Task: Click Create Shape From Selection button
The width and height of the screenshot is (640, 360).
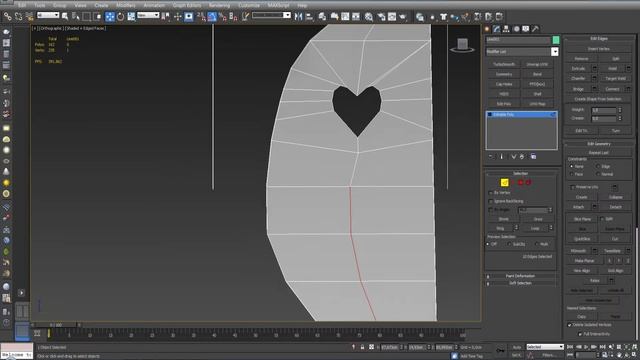Action: [x=598, y=99]
